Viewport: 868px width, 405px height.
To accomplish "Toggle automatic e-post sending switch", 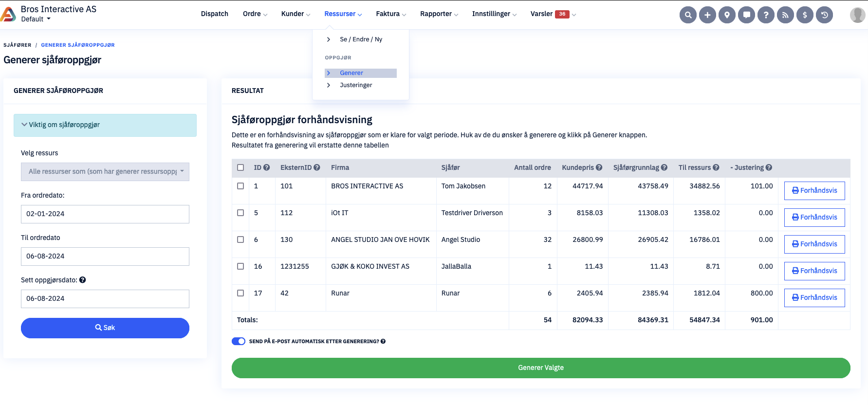I will point(239,341).
